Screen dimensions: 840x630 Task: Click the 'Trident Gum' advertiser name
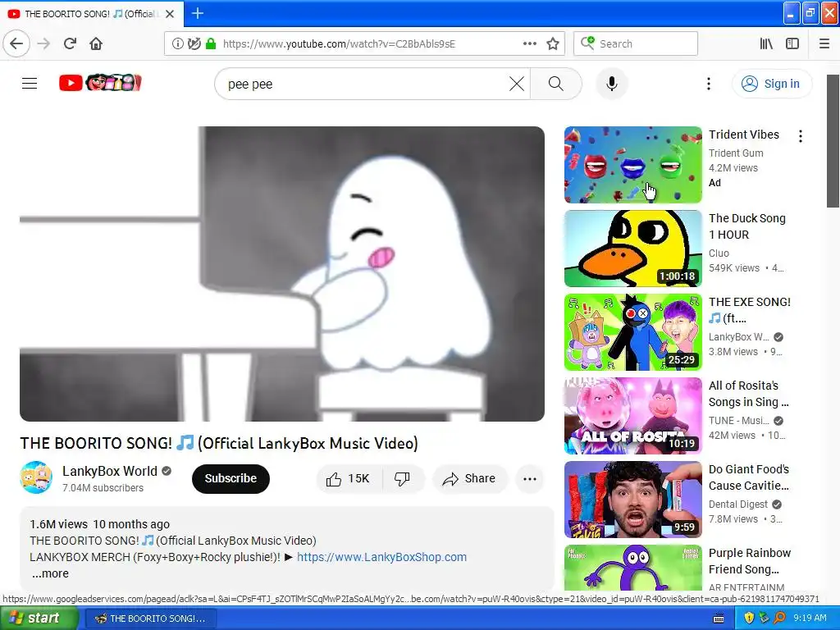coord(736,153)
